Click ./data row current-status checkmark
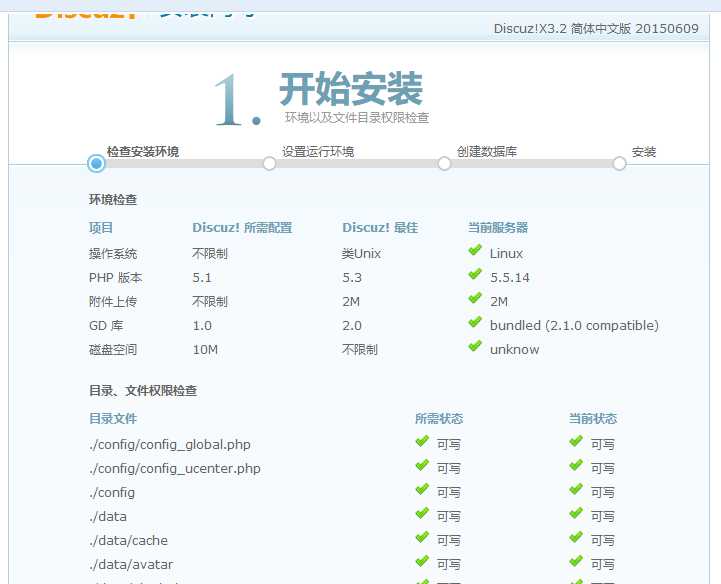Viewport: 721px width, 584px height. [x=576, y=513]
